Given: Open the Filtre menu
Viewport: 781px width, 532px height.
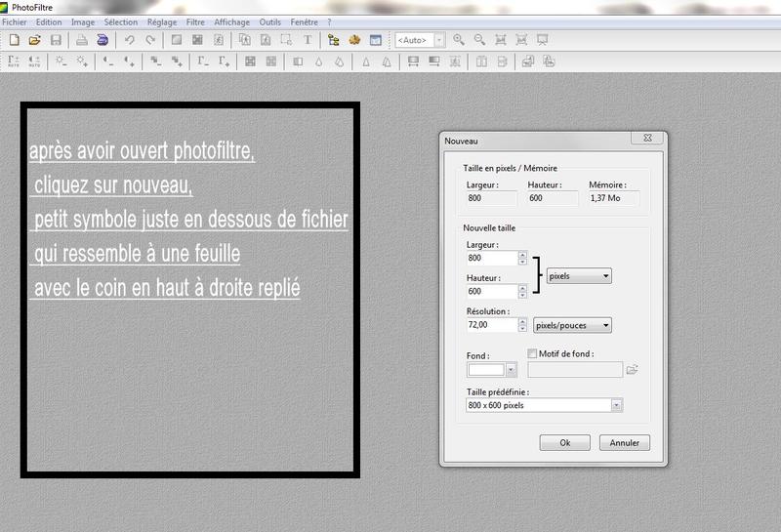Looking at the screenshot, I should [x=195, y=21].
